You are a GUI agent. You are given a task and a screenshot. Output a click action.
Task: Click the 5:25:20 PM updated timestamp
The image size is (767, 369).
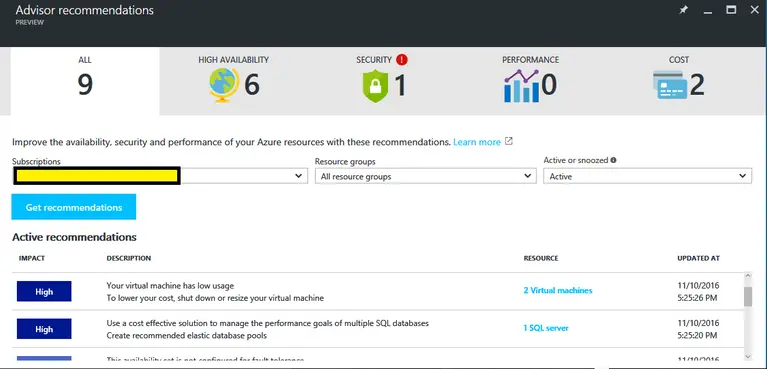coord(698,336)
